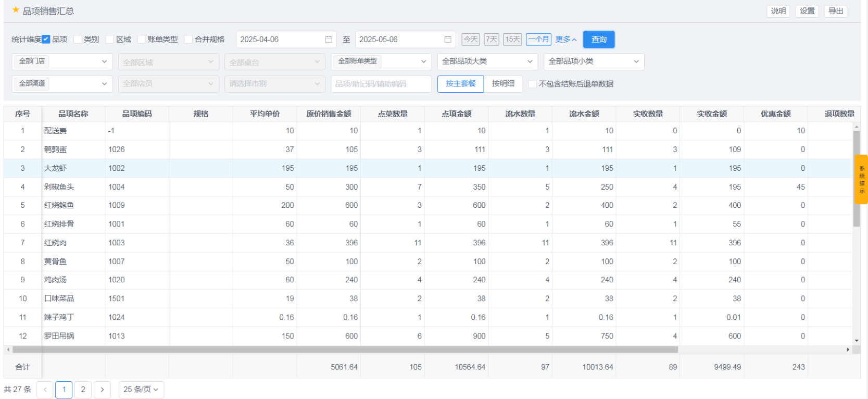Uncheck the 品项 dimension checkbox
This screenshot has width=868, height=399.
click(x=46, y=39)
